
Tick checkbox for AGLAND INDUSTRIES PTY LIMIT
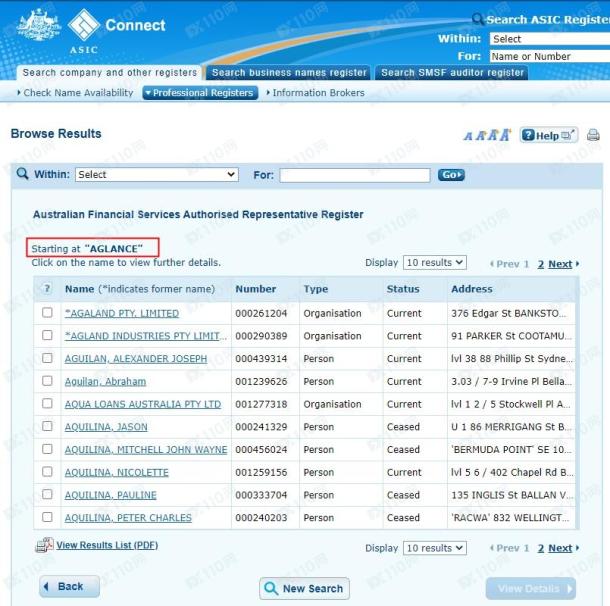[x=47, y=335]
